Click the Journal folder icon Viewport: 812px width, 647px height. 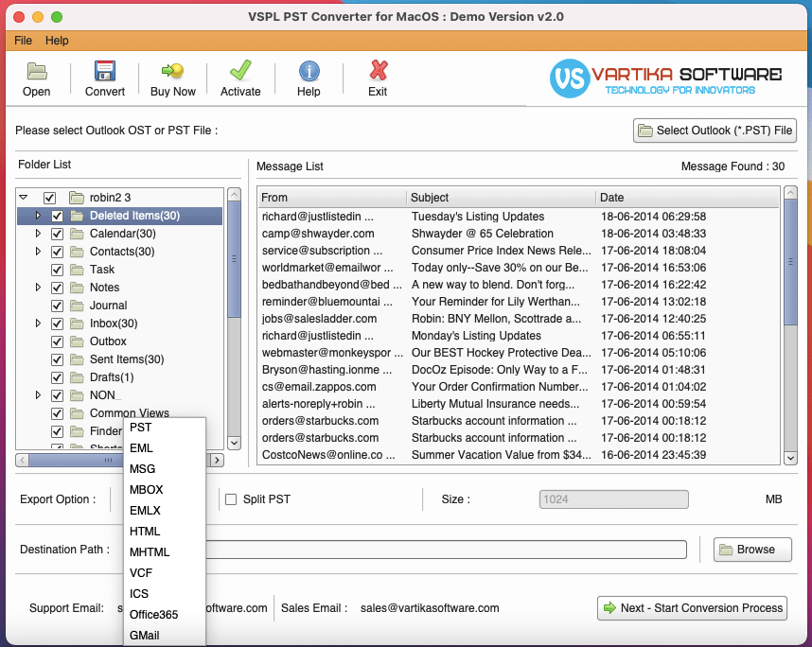(77, 306)
